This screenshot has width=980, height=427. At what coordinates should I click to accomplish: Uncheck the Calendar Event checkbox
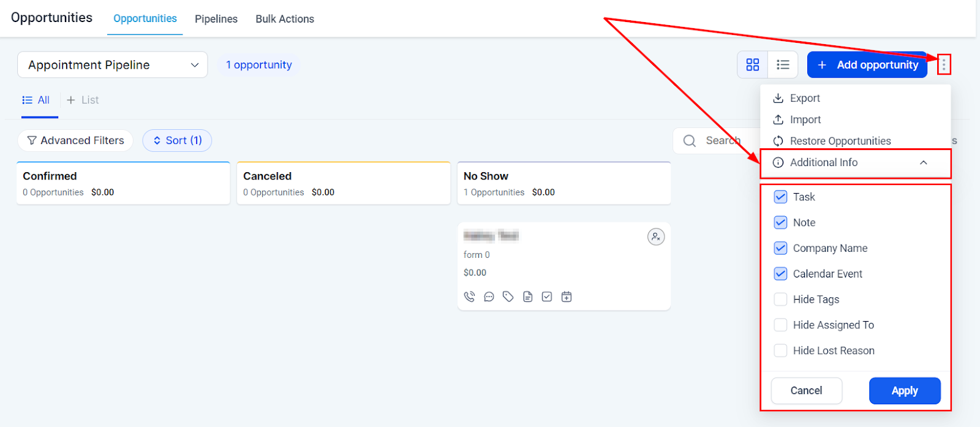coord(780,274)
